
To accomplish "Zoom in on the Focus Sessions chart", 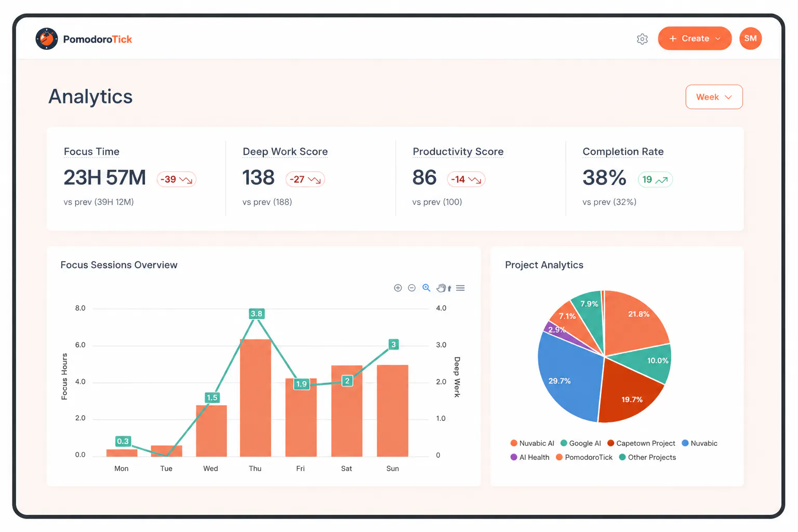I will coord(398,288).
